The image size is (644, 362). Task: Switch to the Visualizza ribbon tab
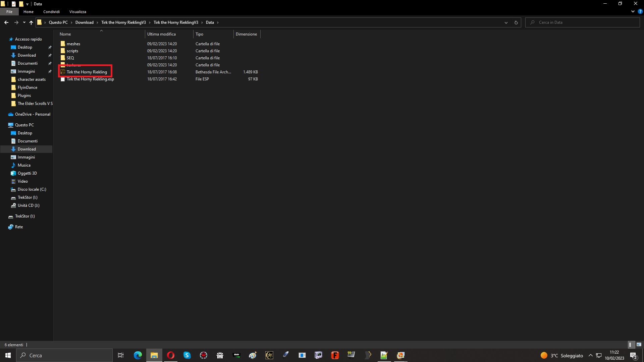tap(78, 12)
